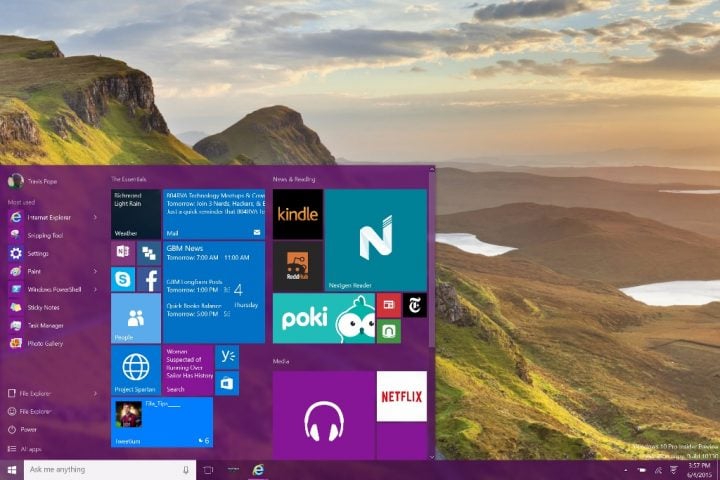Expand the Internet Explorer jump list arrow
The height and width of the screenshot is (480, 720).
coord(95,217)
